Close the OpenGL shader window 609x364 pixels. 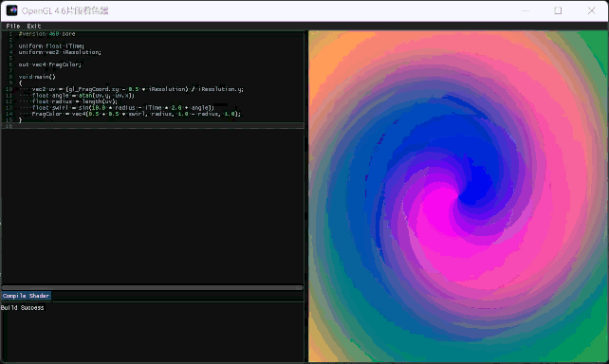pos(591,10)
